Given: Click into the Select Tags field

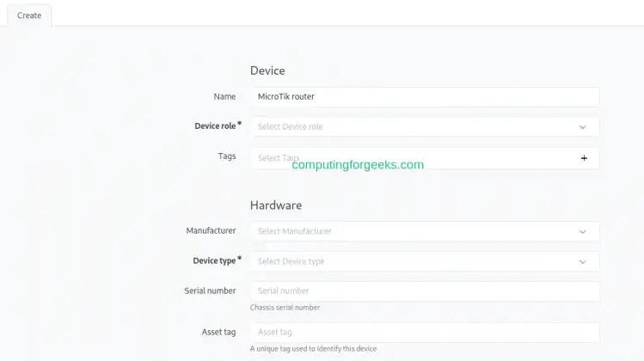Looking at the screenshot, I should 413,158.
